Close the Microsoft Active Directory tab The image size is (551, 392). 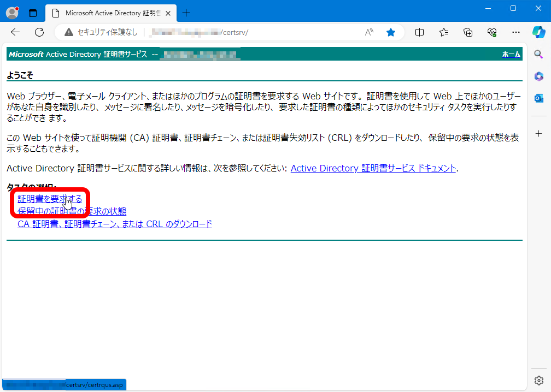click(x=168, y=13)
